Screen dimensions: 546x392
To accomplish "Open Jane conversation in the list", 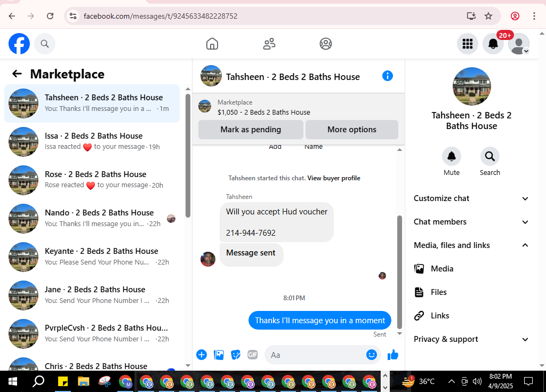I will pos(92,295).
